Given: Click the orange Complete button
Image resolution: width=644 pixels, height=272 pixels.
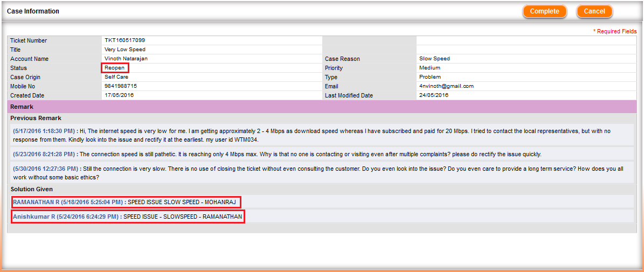Looking at the screenshot, I should 544,11.
